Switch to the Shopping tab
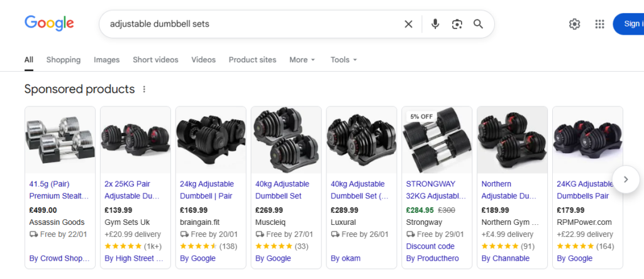The image size is (644, 279). [x=64, y=60]
